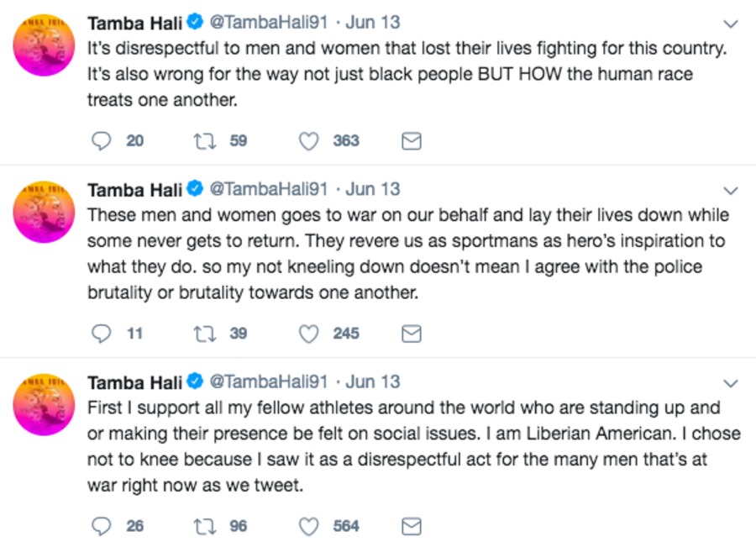Open the Jun 13 timestamp on third tweet

coord(373,381)
